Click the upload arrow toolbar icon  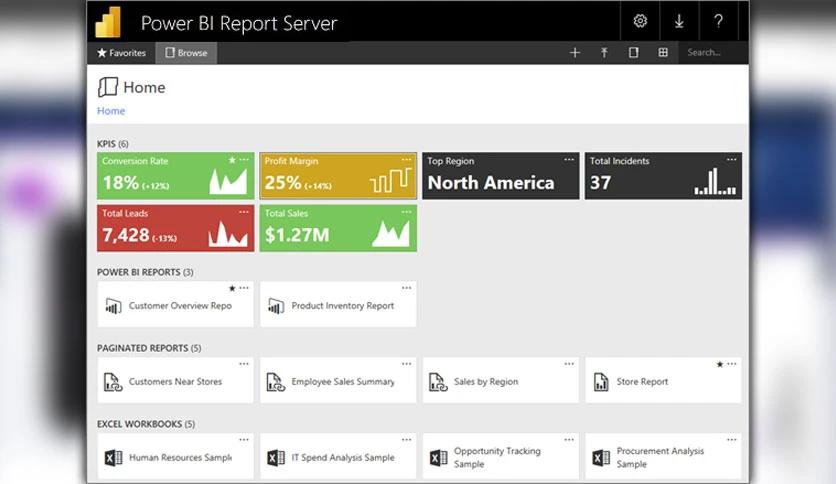pos(604,53)
